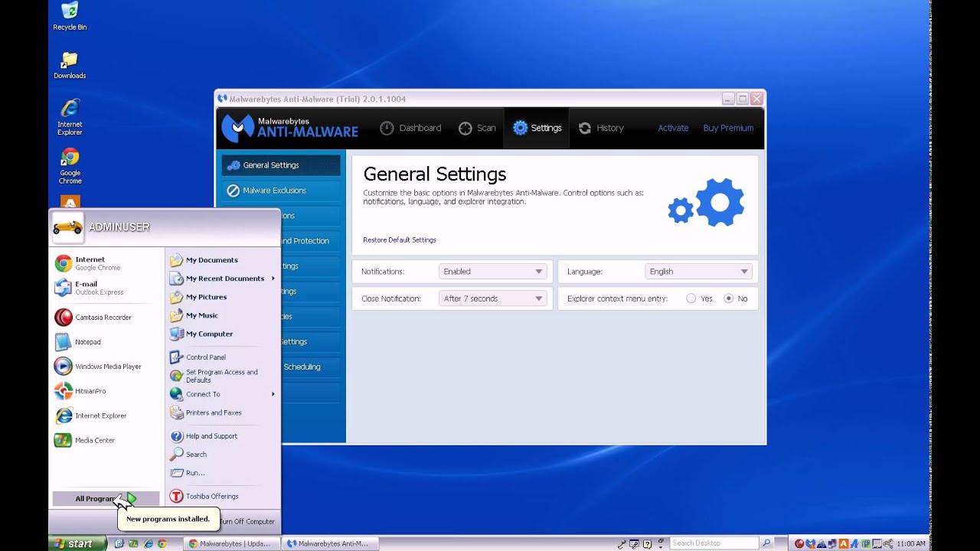
Task: Click the Malwarebytes system tray icon
Action: point(810,543)
